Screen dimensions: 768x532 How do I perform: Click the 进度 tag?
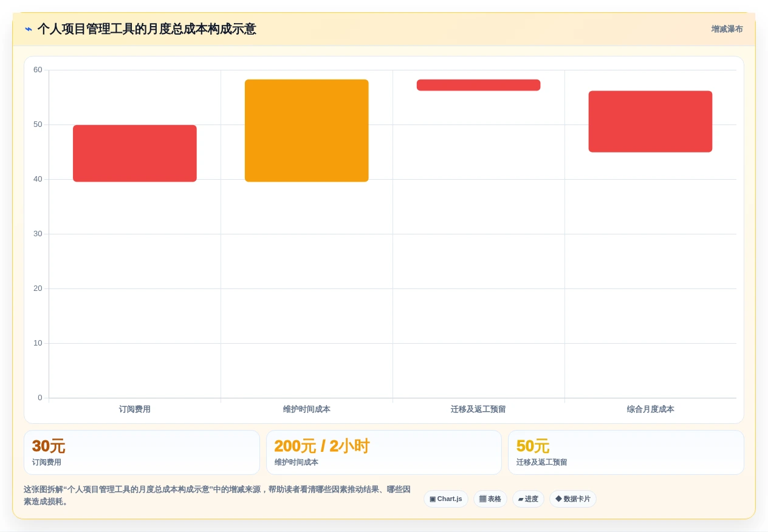click(528, 499)
